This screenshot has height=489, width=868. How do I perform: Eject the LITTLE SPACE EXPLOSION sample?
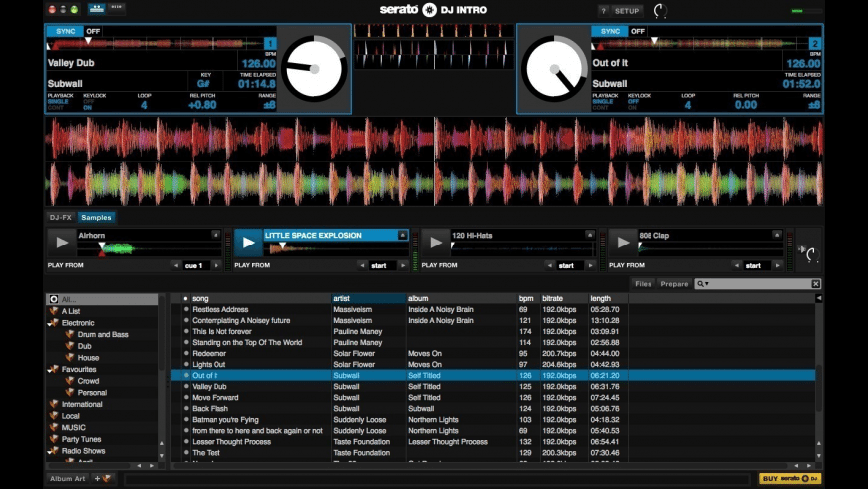403,236
